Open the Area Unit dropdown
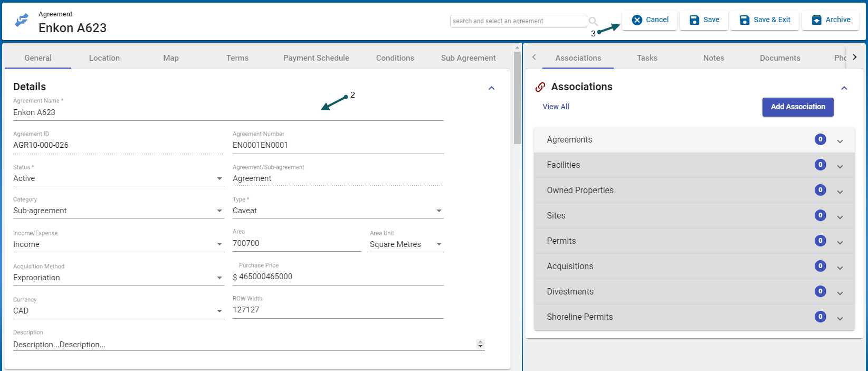 pyautogui.click(x=438, y=244)
